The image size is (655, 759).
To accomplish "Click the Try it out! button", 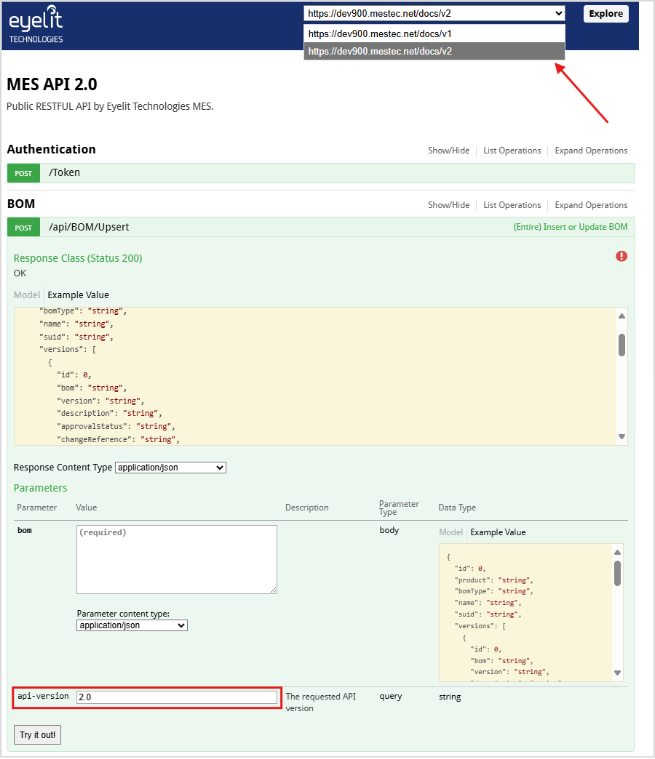I will coord(37,735).
